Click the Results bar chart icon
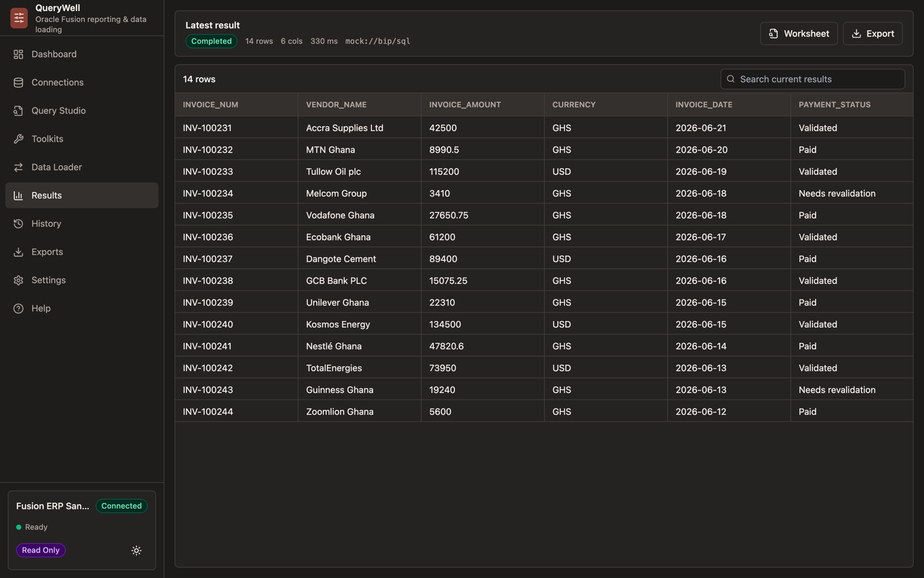The height and width of the screenshot is (578, 924). (x=18, y=196)
